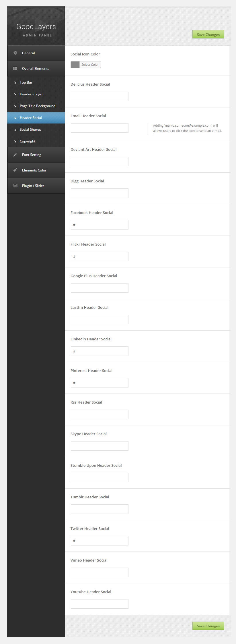Click the gear icon beside General
The width and height of the screenshot is (236, 644).
click(15, 53)
